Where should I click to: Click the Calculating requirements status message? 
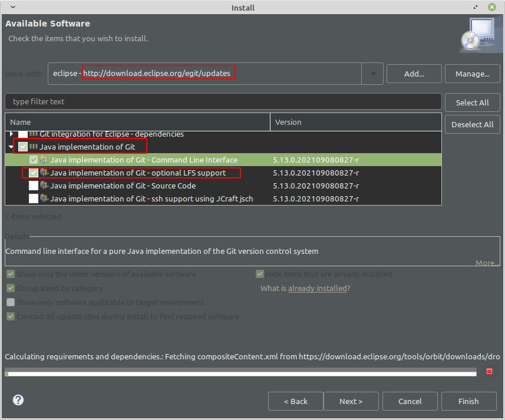(x=252, y=356)
